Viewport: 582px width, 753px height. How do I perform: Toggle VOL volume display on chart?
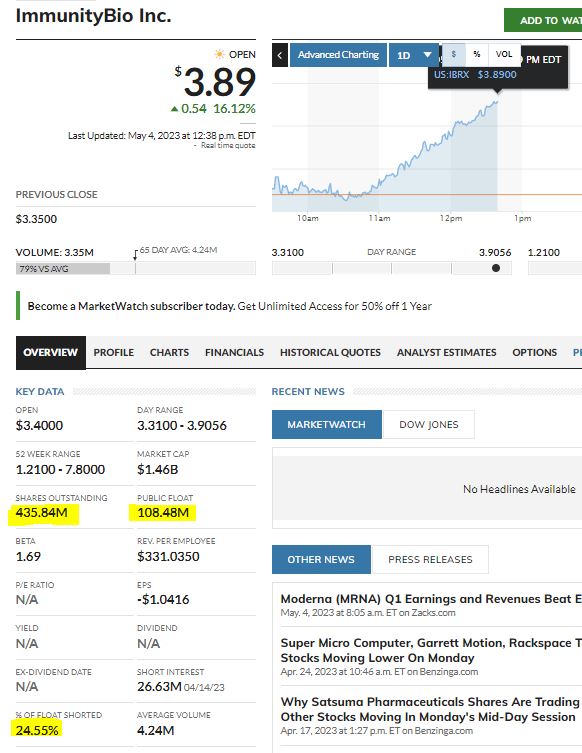click(x=504, y=54)
